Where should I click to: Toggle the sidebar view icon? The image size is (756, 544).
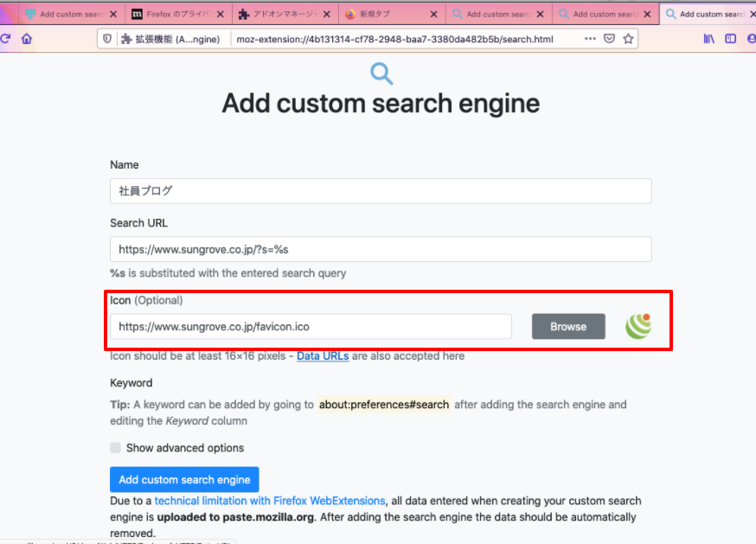coord(730,39)
